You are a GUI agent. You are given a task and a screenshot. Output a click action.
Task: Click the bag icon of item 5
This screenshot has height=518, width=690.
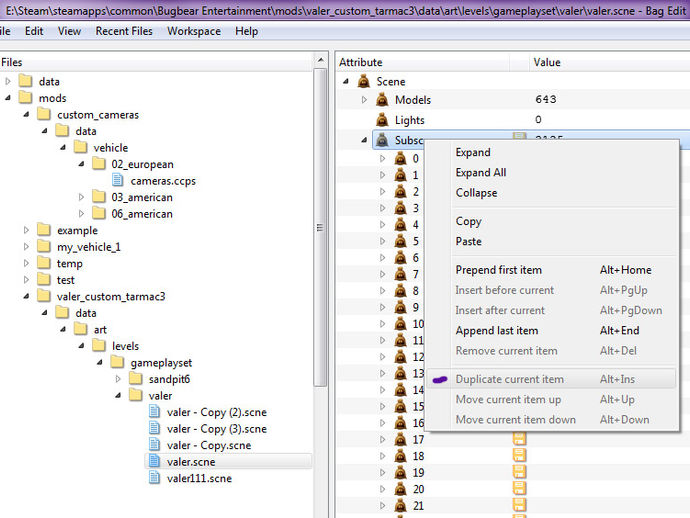[400, 241]
